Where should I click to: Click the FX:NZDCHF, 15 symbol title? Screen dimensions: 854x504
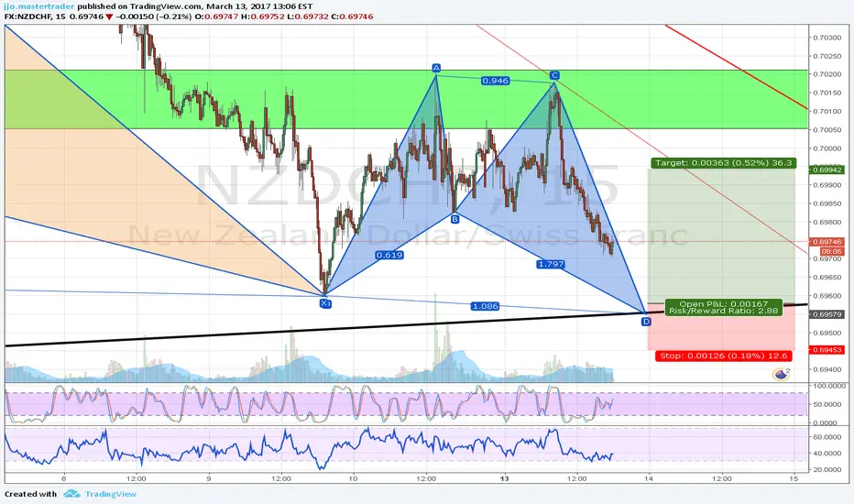pos(36,16)
